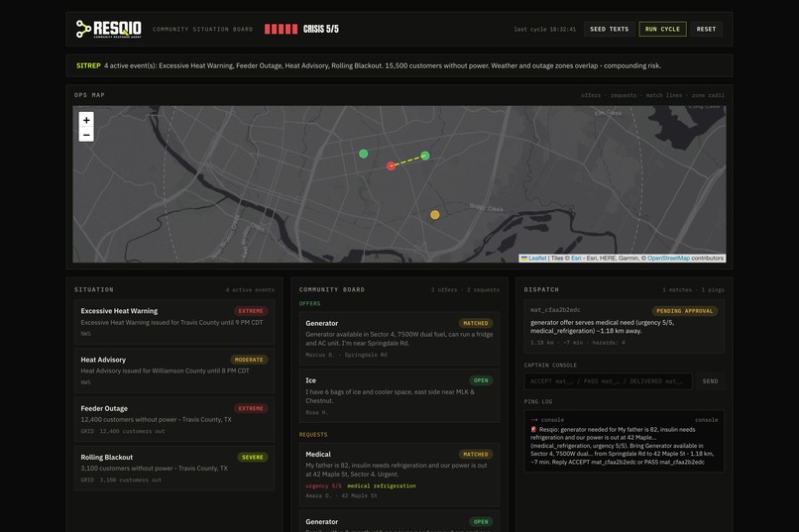Click the EXTREME badge on Feeder Outage
Image resolution: width=799 pixels, height=532 pixels.
tap(251, 408)
